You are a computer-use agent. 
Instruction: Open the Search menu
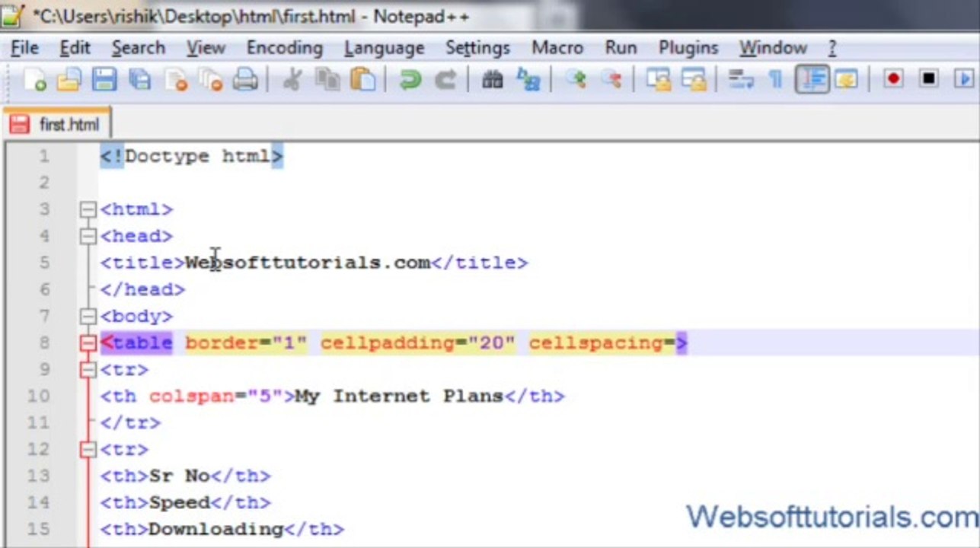coord(139,48)
